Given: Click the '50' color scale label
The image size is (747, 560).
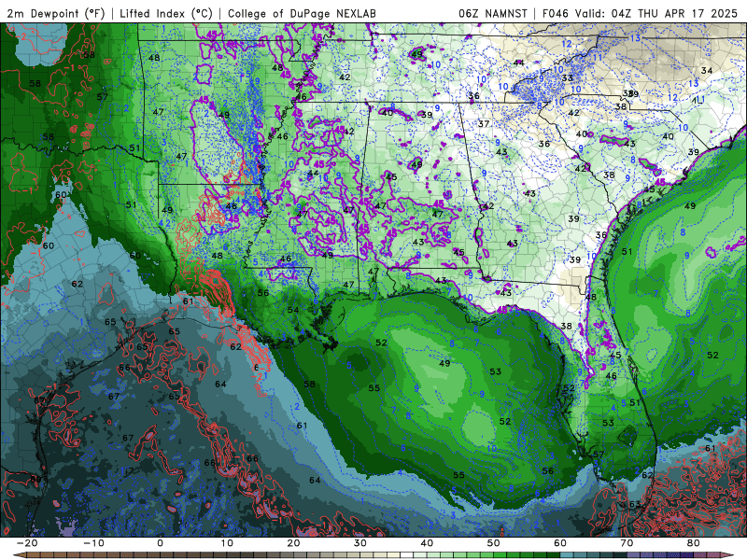Looking at the screenshot, I should 494,543.
